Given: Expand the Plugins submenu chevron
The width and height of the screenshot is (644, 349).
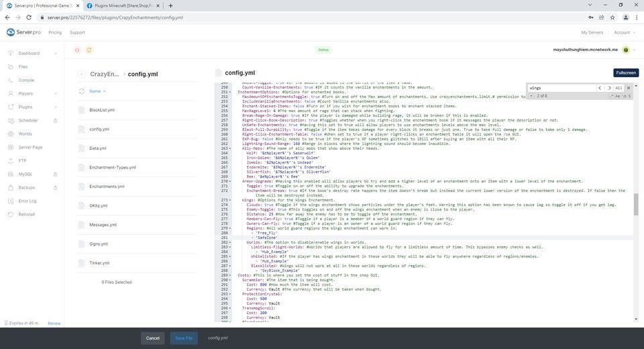Looking at the screenshot, I should pyautogui.click(x=56, y=107).
